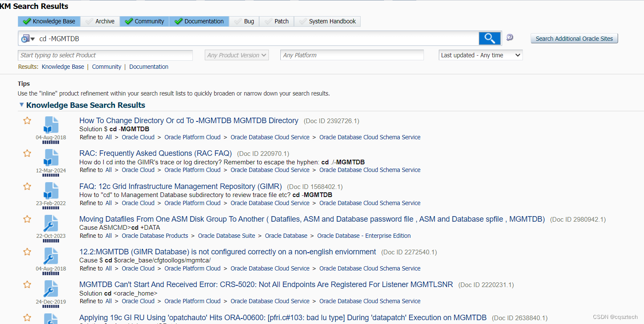Click the blue magnifier search button

[489, 38]
